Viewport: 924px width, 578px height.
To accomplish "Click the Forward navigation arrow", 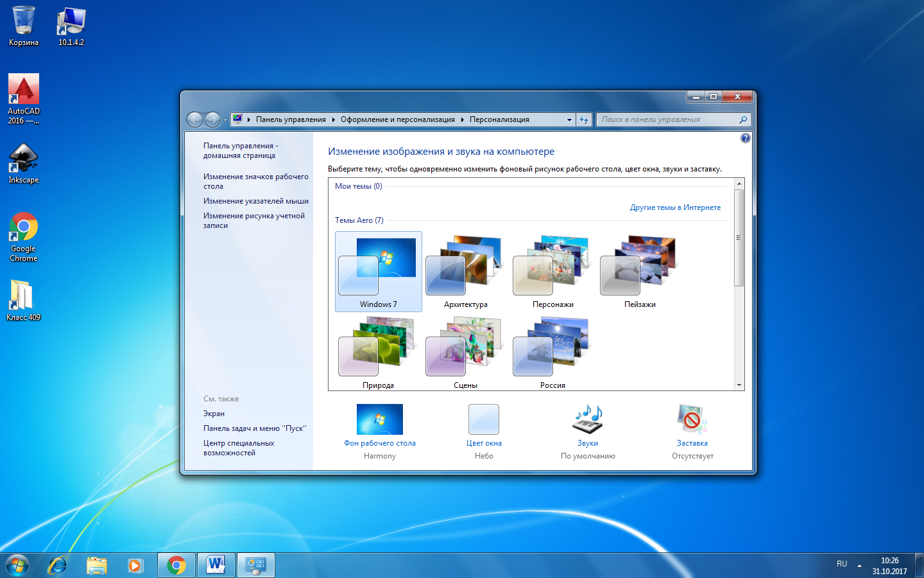I will [x=212, y=119].
